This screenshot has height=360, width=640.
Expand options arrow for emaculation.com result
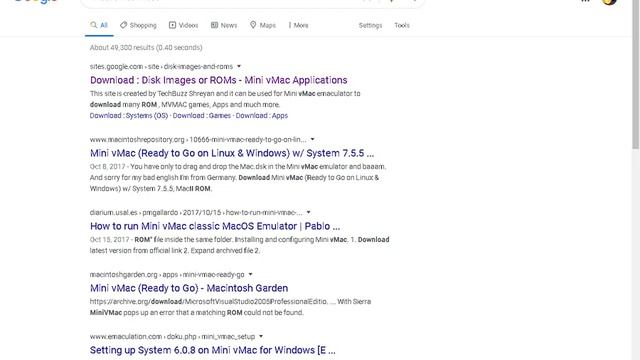[x=261, y=336]
